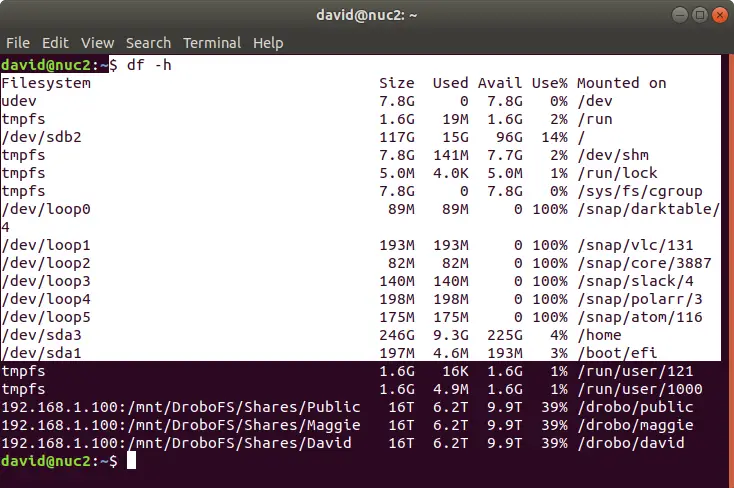The width and height of the screenshot is (734, 488).
Task: Click the '/snap/darktable/' mount path
Action: point(649,209)
